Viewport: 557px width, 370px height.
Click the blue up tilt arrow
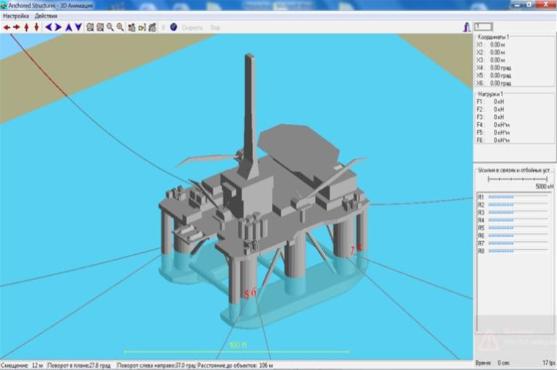[69, 27]
